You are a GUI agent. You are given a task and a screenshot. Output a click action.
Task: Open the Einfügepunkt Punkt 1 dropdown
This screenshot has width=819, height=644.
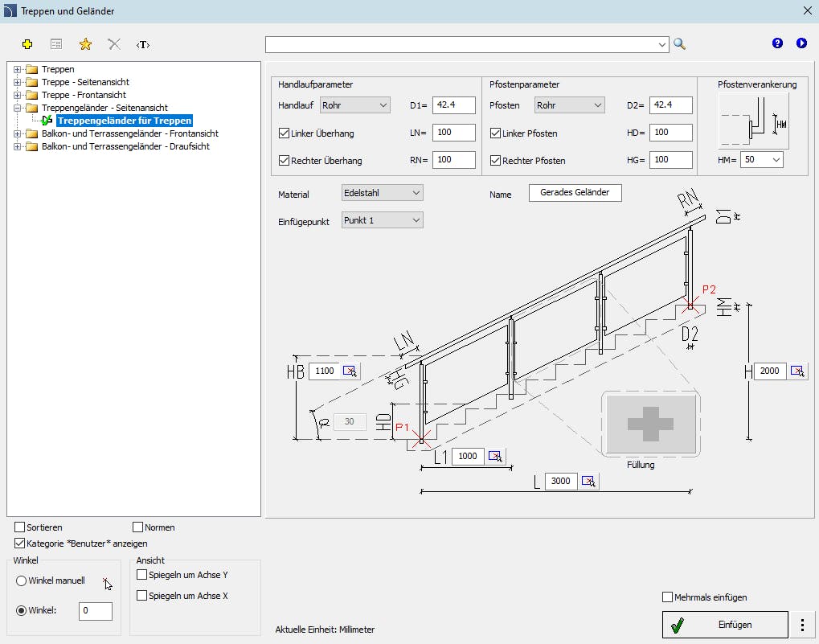click(382, 220)
